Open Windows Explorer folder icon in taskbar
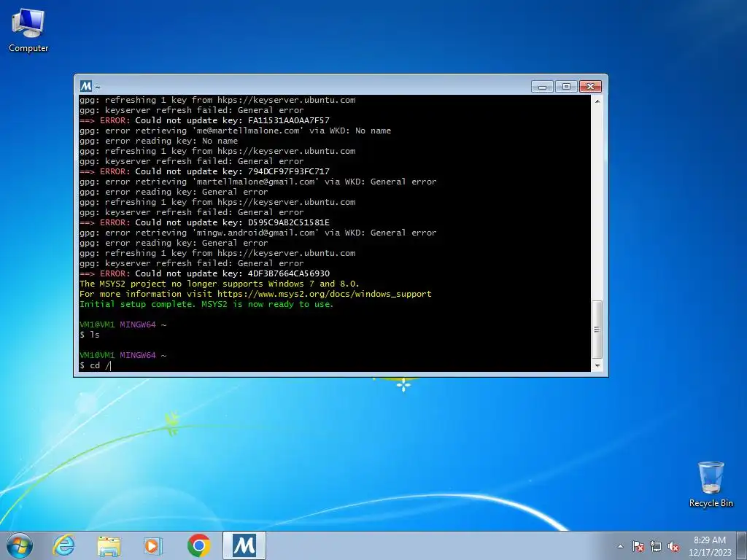This screenshot has width=747, height=560. coord(109,545)
